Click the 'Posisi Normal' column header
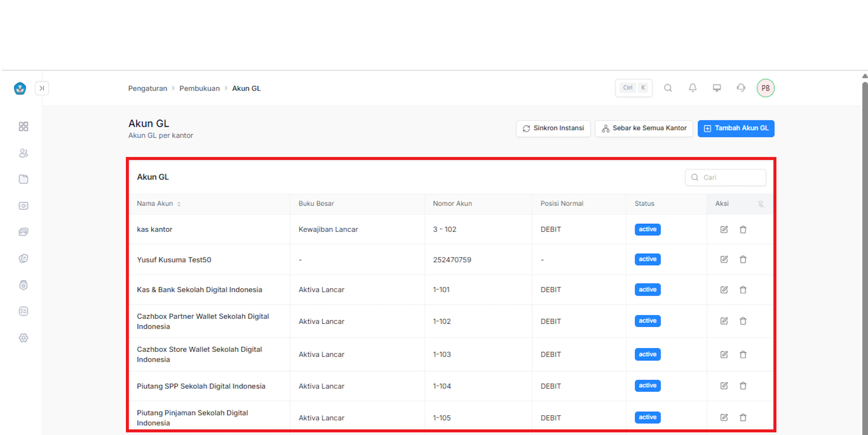Image resolution: width=868 pixels, height=435 pixels. (x=562, y=203)
